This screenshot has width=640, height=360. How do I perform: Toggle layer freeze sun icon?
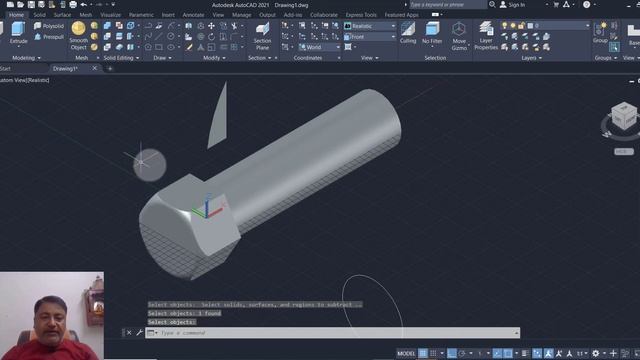513,26
